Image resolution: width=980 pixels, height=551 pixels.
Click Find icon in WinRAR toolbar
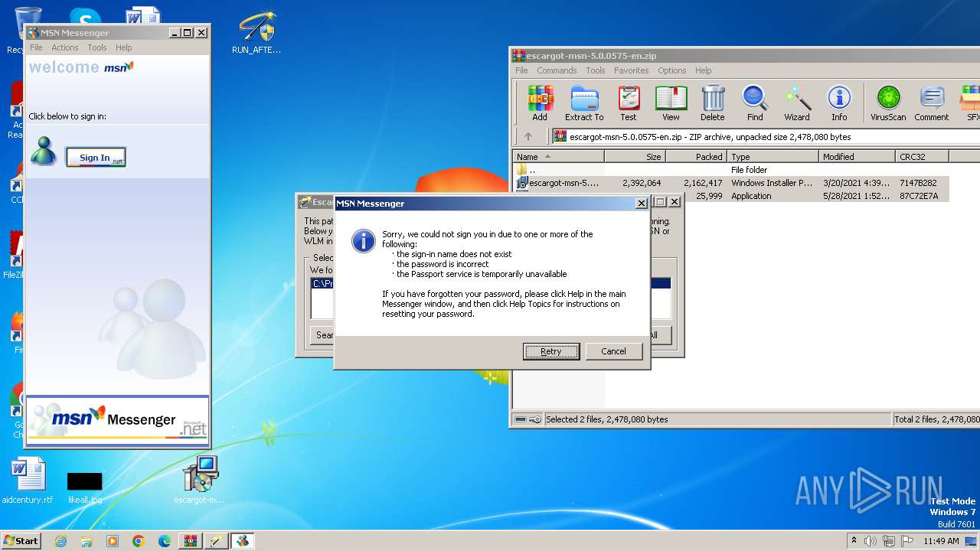pos(755,103)
